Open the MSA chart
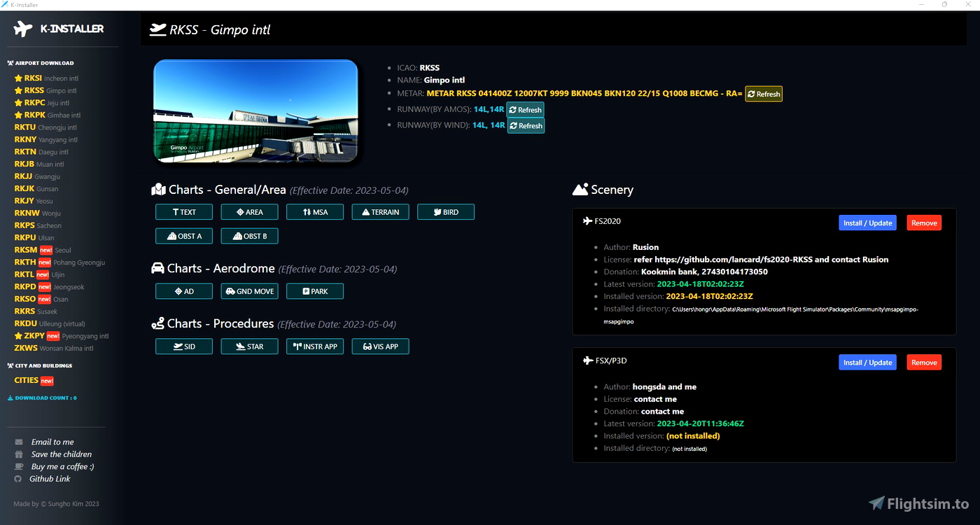 pyautogui.click(x=315, y=212)
